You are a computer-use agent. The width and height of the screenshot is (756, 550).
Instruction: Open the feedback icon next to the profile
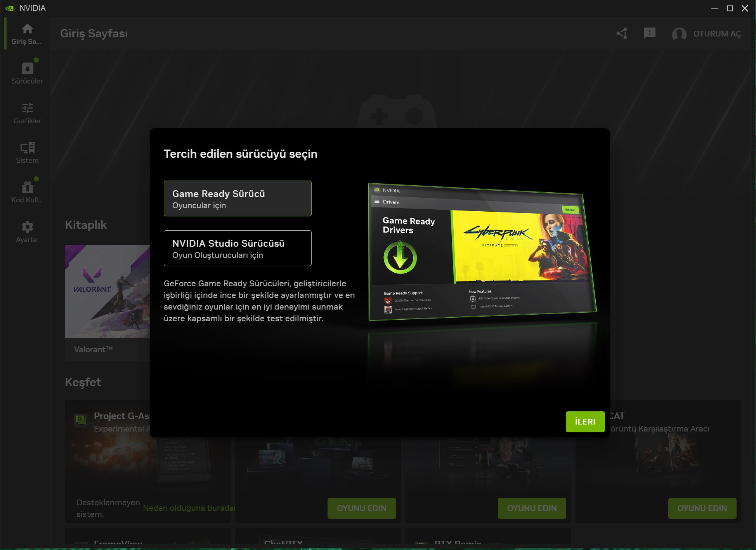(x=649, y=34)
